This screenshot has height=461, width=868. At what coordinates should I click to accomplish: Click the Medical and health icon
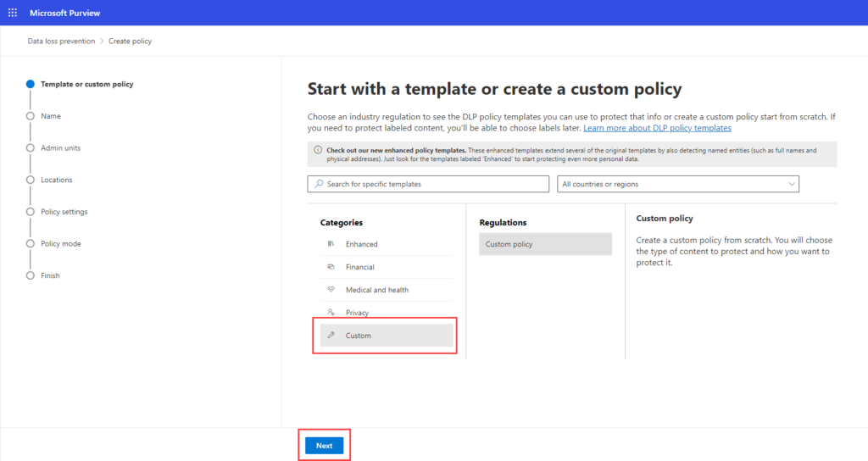[331, 290]
